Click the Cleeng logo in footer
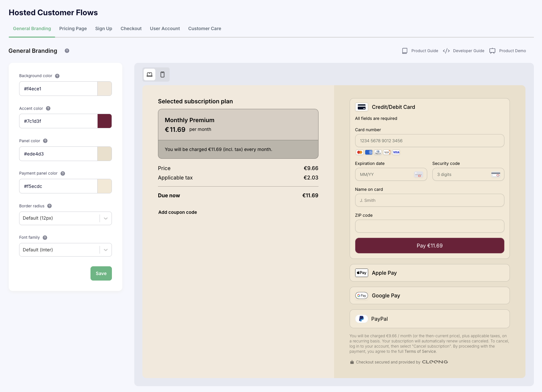 435,362
